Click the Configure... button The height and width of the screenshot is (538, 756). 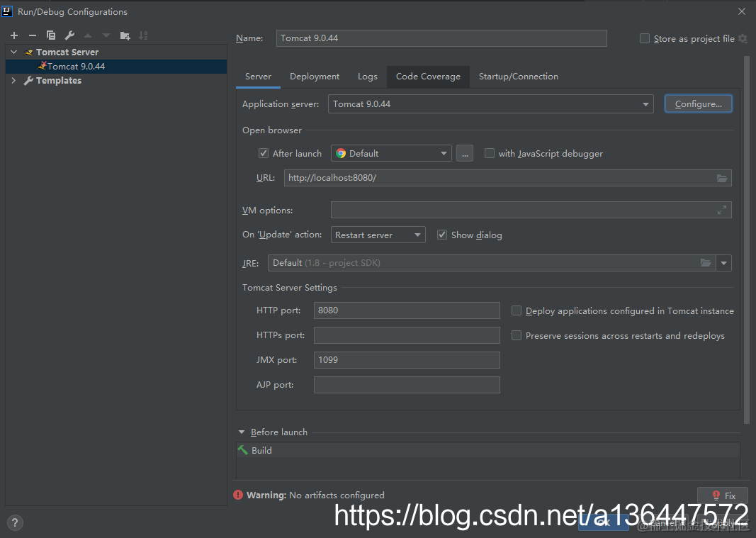tap(698, 104)
